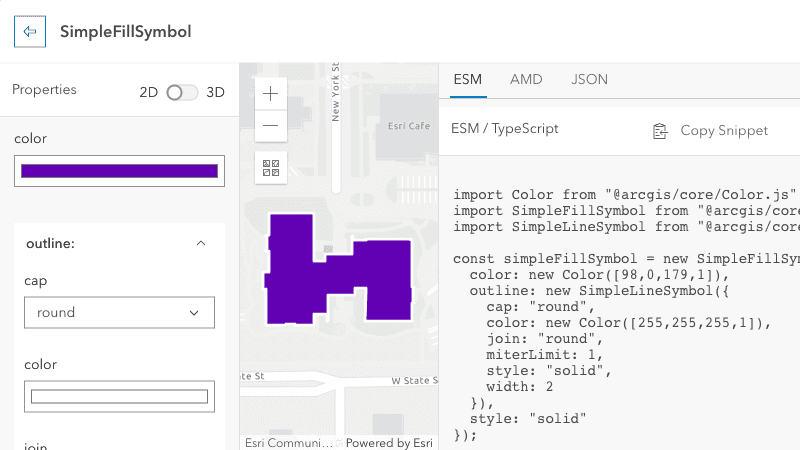Open the purple fill color swatch
This screenshot has width=800, height=450.
click(119, 171)
